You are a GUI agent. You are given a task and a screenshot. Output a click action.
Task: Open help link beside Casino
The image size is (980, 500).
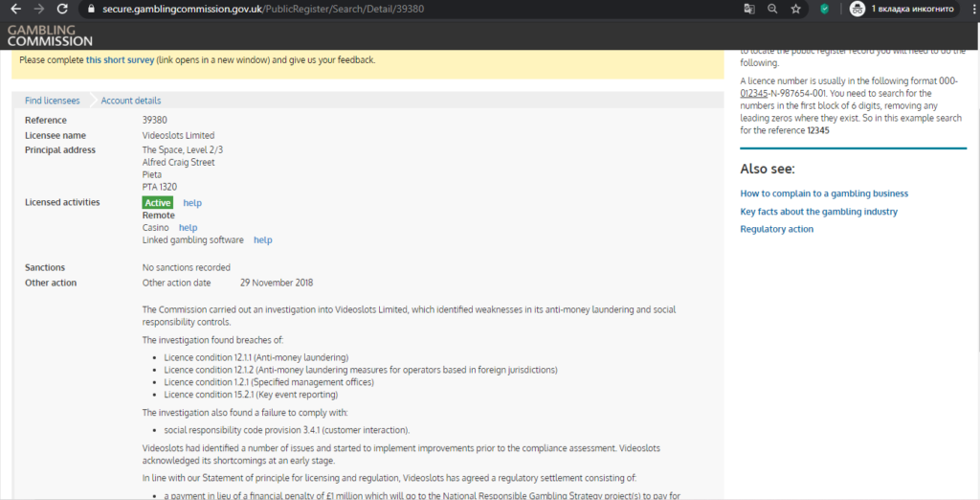click(x=188, y=228)
